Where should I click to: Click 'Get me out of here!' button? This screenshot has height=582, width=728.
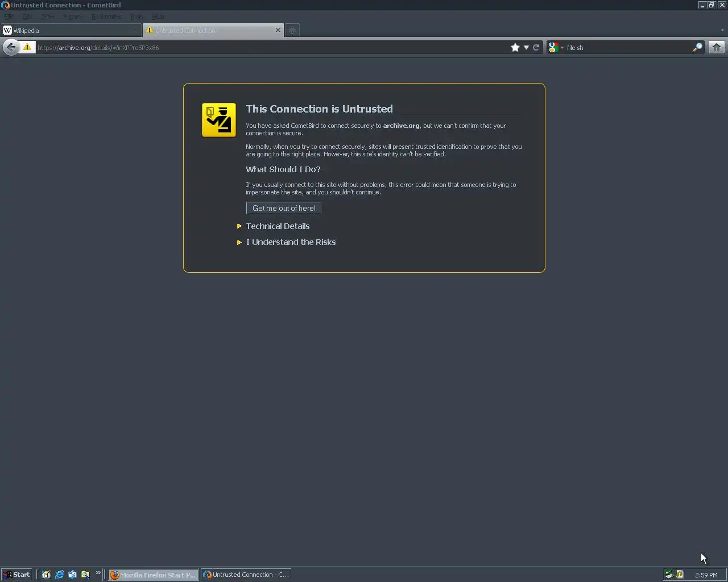(x=284, y=208)
